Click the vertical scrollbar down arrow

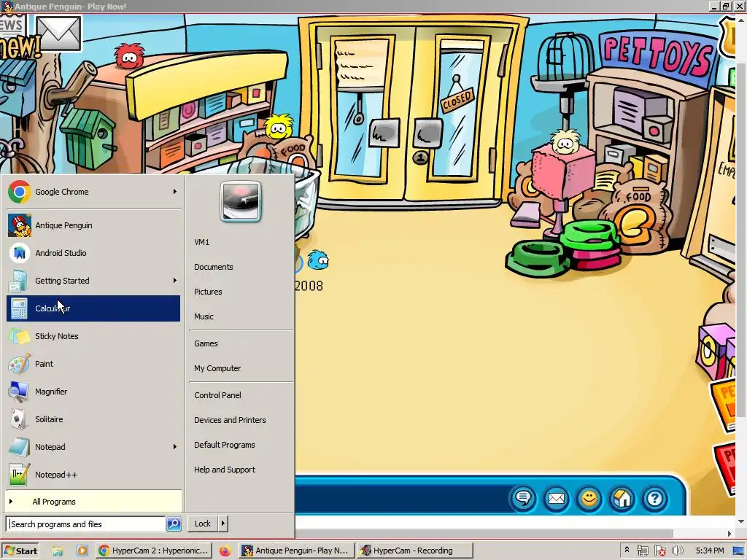(x=741, y=521)
